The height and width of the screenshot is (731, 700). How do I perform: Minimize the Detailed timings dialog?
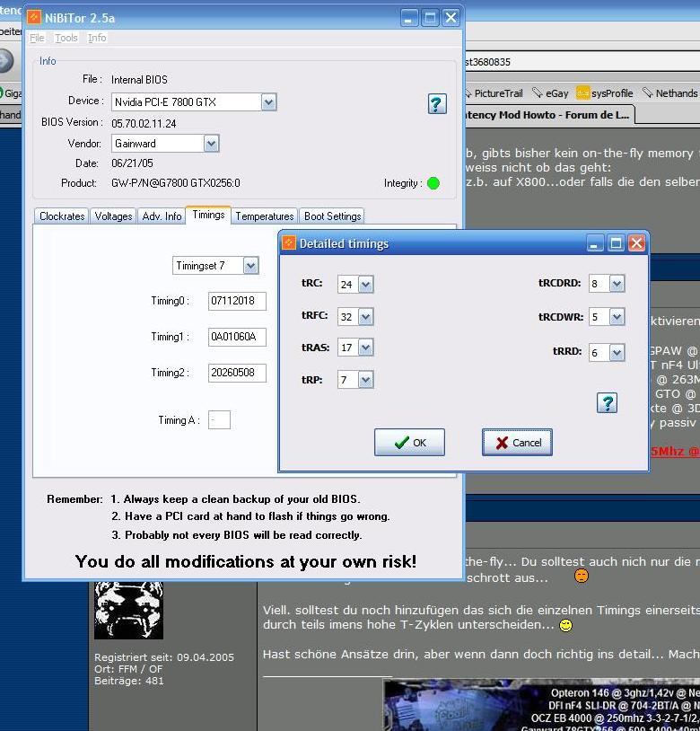click(594, 243)
